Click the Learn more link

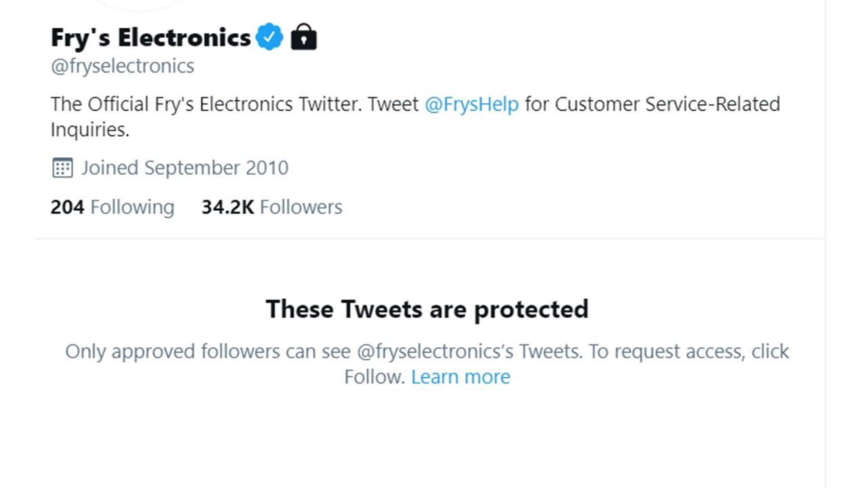[x=460, y=377]
